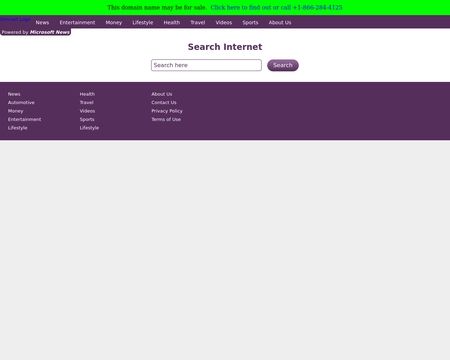The image size is (450, 360).
Task: Click the purple Search button
Action: click(x=283, y=65)
